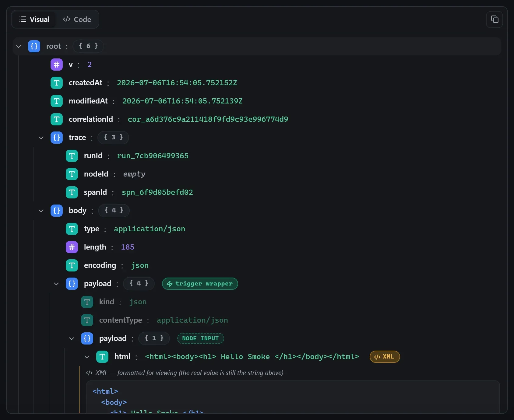514x420 pixels.
Task: Click the body { 4 } count badge
Action: (x=114, y=211)
